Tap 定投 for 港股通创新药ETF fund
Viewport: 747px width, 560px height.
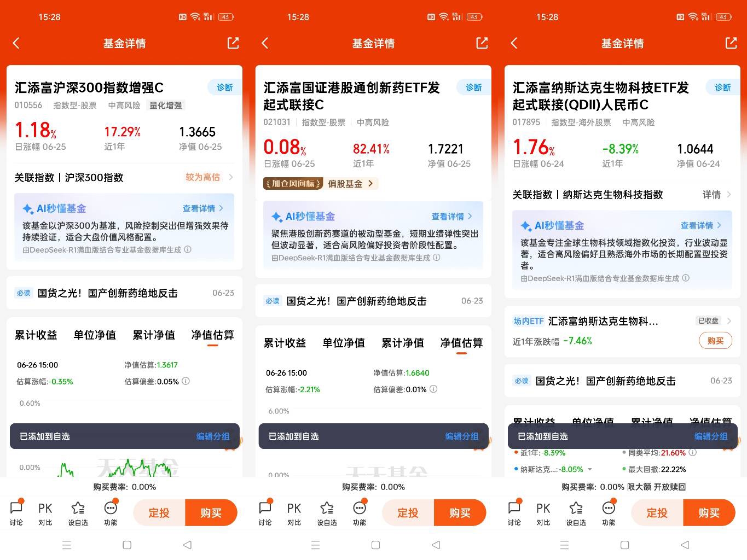coord(408,513)
